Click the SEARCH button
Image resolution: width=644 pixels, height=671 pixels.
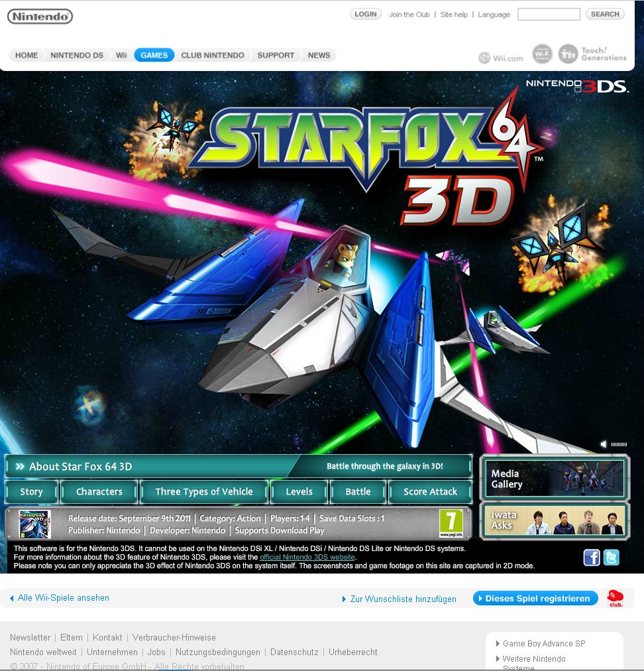(605, 14)
